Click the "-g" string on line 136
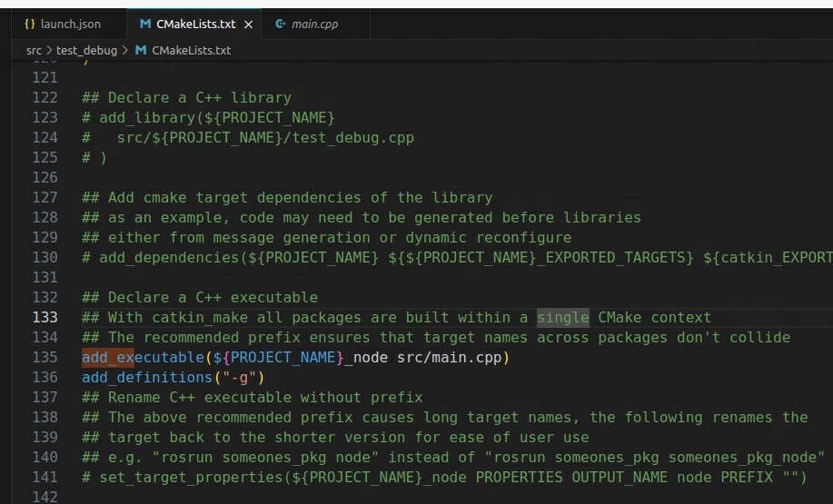 pos(239,378)
